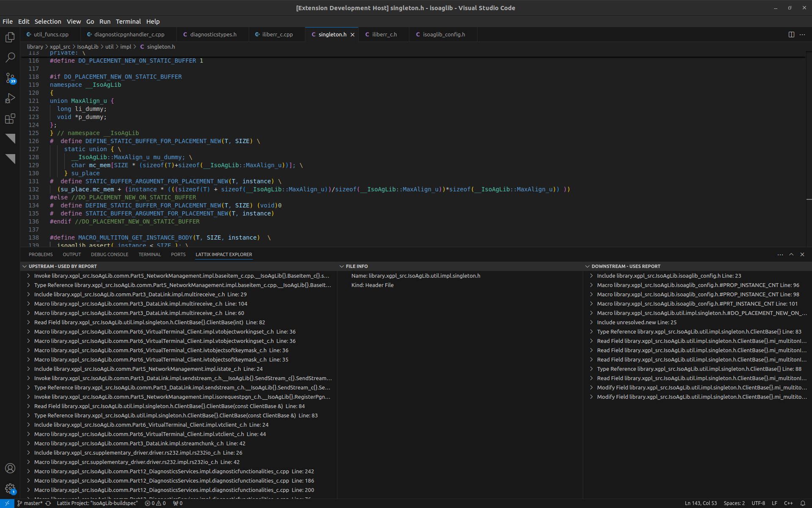The height and width of the screenshot is (508, 812).
Task: Change end of line sequence LF
Action: coord(774,503)
